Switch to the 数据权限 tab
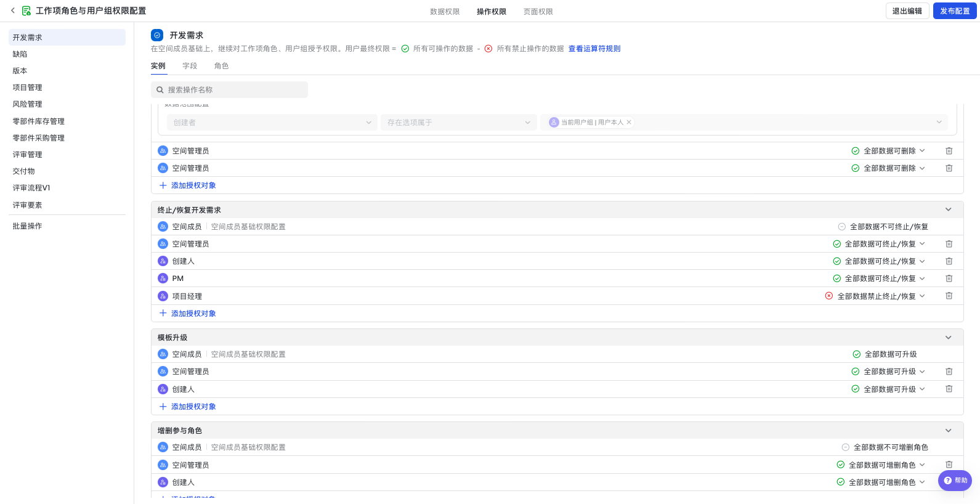Viewport: 980px width, 504px height. (x=445, y=12)
